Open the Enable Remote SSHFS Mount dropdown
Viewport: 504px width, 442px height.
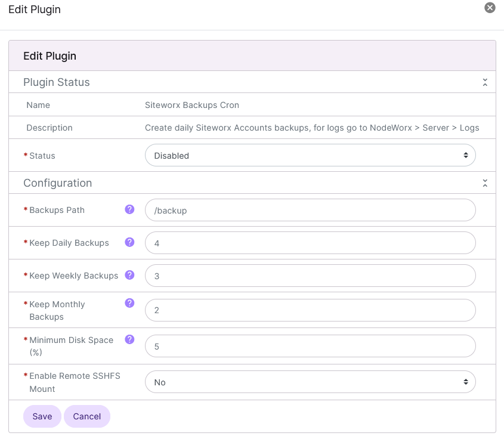(310, 381)
